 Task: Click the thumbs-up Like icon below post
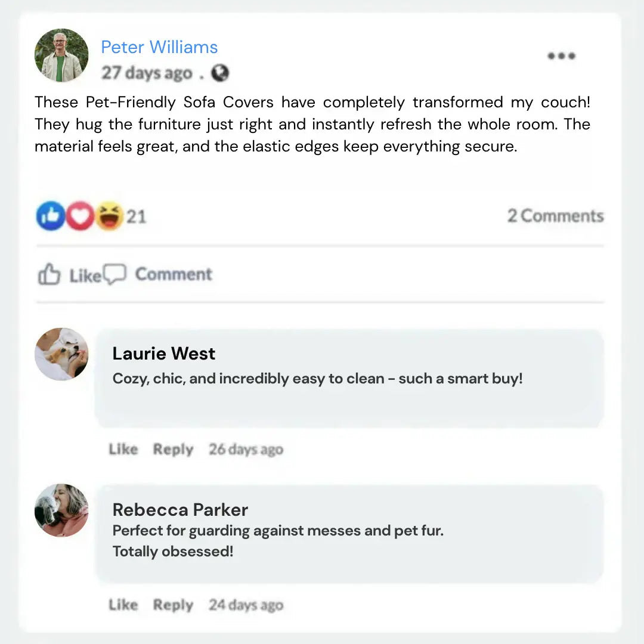(x=49, y=275)
